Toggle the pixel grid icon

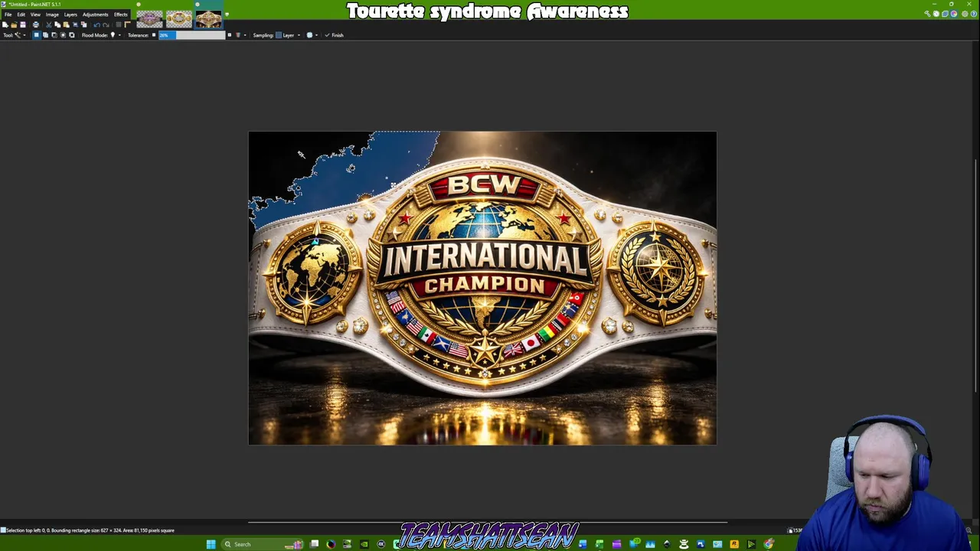coord(119,25)
